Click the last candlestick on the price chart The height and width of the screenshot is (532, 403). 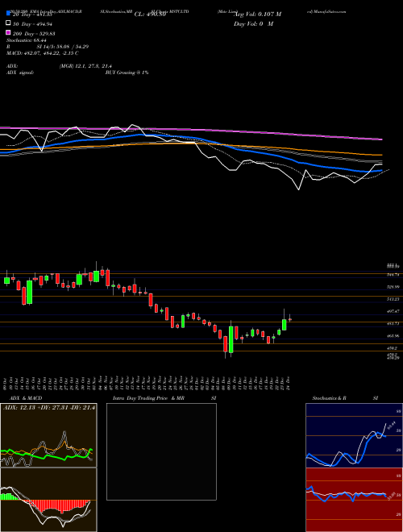pos(290,319)
